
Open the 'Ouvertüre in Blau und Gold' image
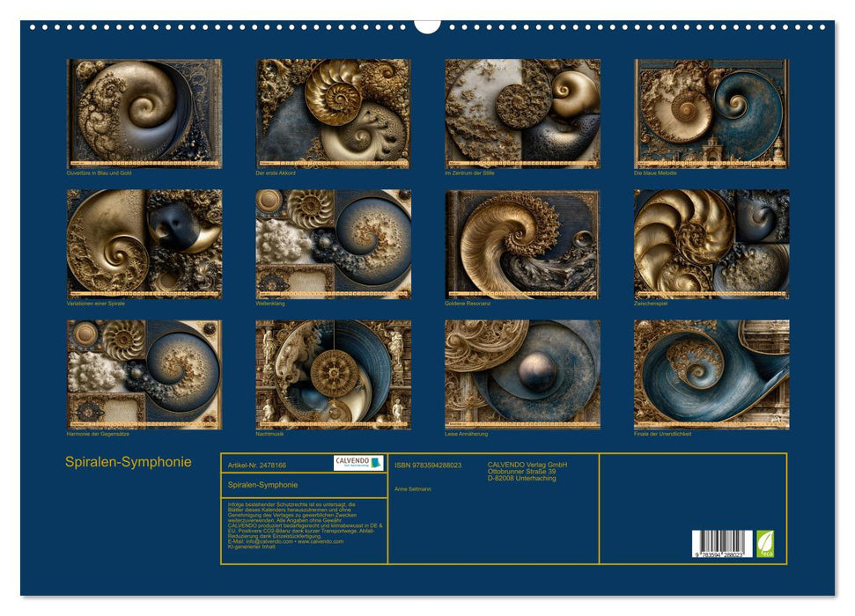pos(144,114)
